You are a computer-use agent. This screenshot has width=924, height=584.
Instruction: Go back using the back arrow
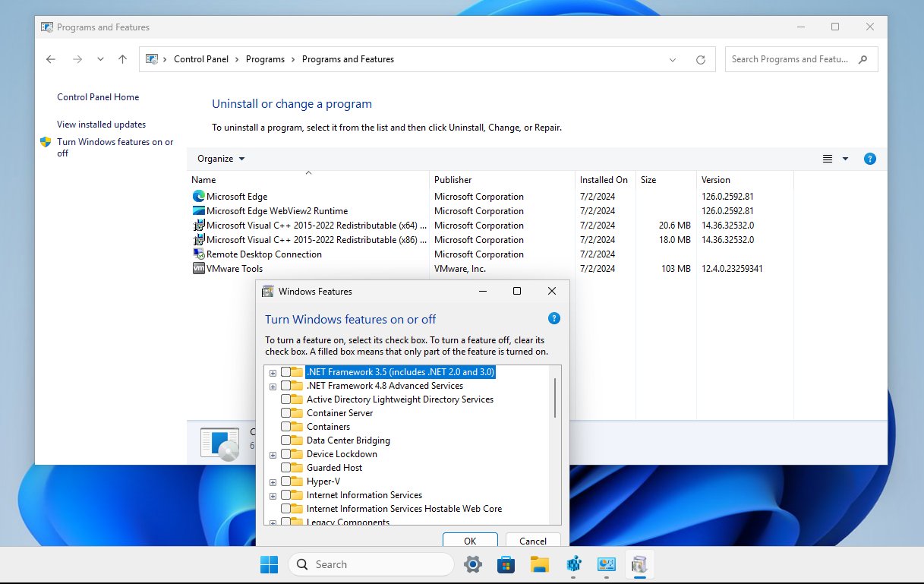(51, 59)
